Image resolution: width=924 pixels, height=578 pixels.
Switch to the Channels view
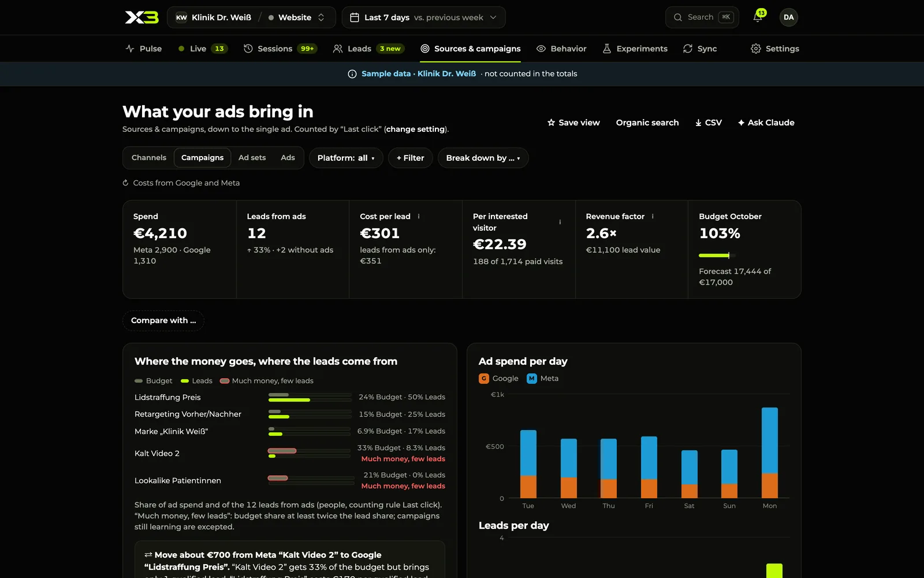149,158
